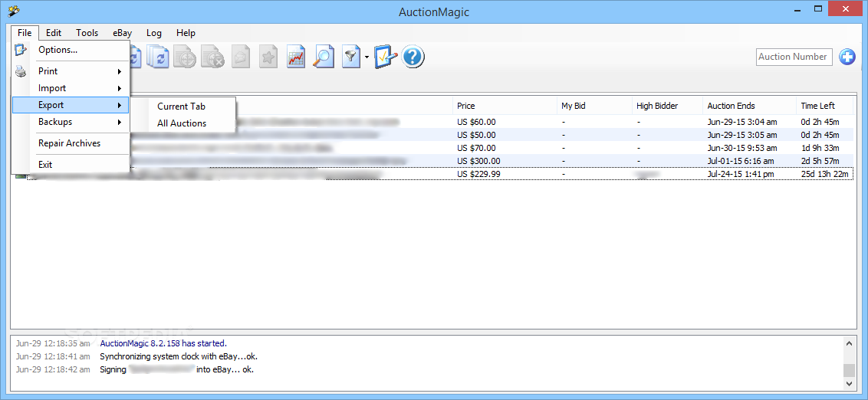Choose Options... from the File menu
The height and width of the screenshot is (400, 868).
(71, 50)
